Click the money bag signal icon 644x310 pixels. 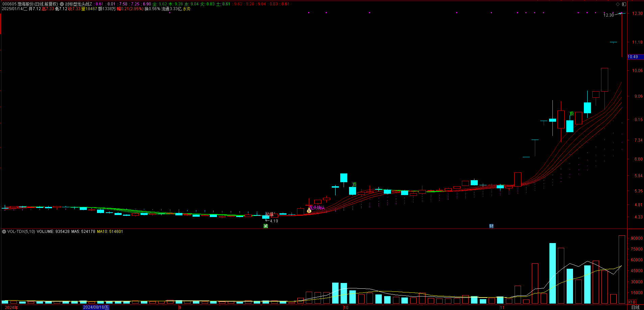[x=309, y=211]
